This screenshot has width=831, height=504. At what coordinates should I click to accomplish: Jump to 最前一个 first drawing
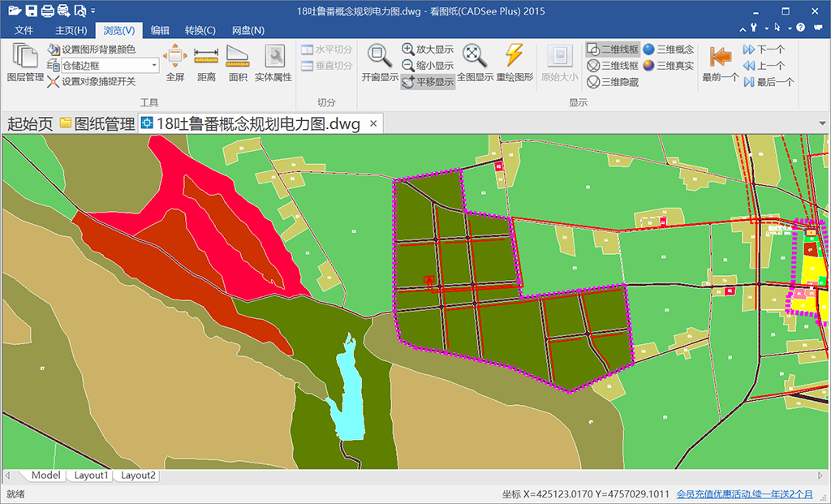720,62
